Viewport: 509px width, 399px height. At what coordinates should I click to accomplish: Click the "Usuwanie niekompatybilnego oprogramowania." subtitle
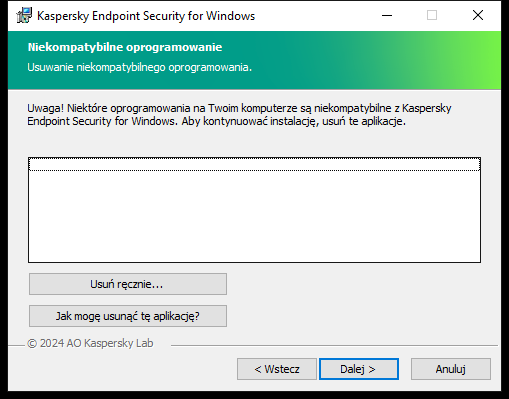point(140,67)
